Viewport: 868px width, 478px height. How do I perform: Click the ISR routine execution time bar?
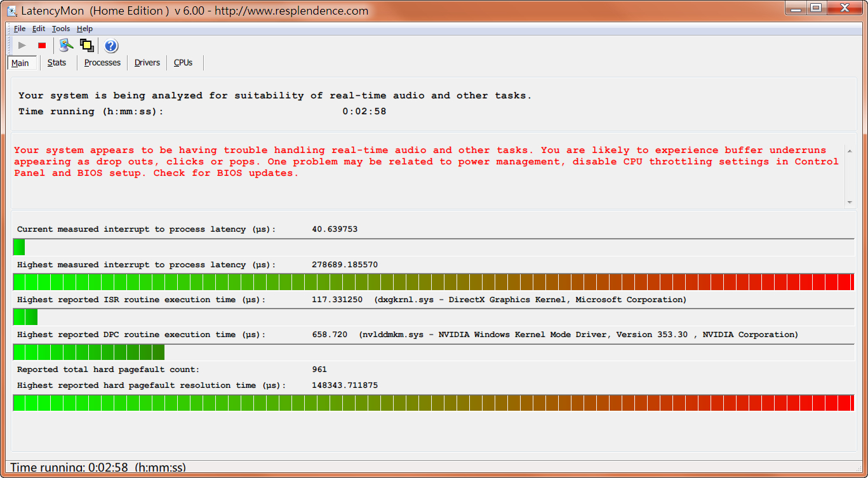point(434,317)
